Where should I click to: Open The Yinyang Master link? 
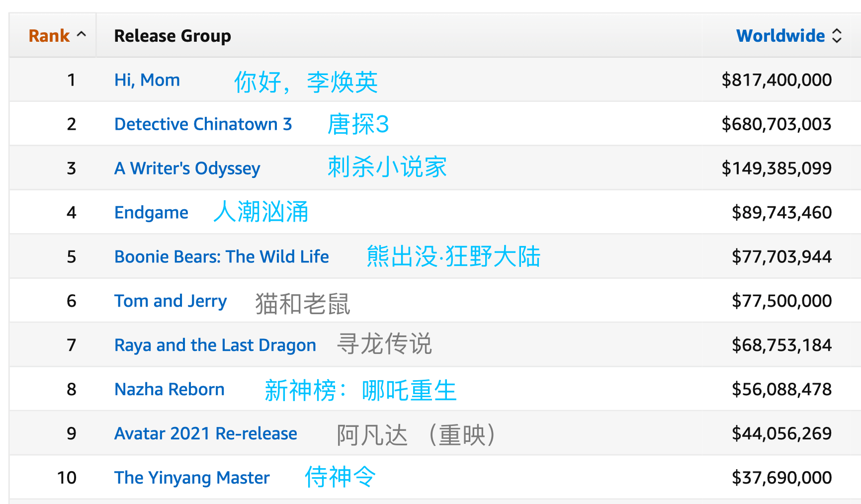192,478
